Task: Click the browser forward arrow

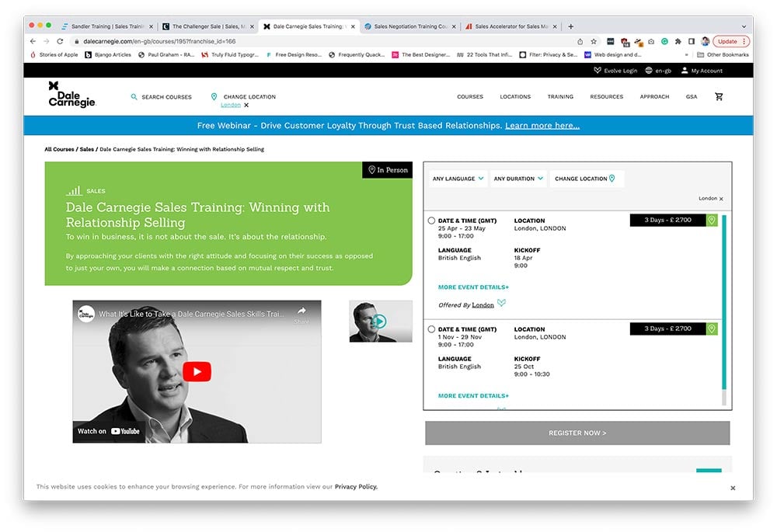Action: tap(46, 41)
